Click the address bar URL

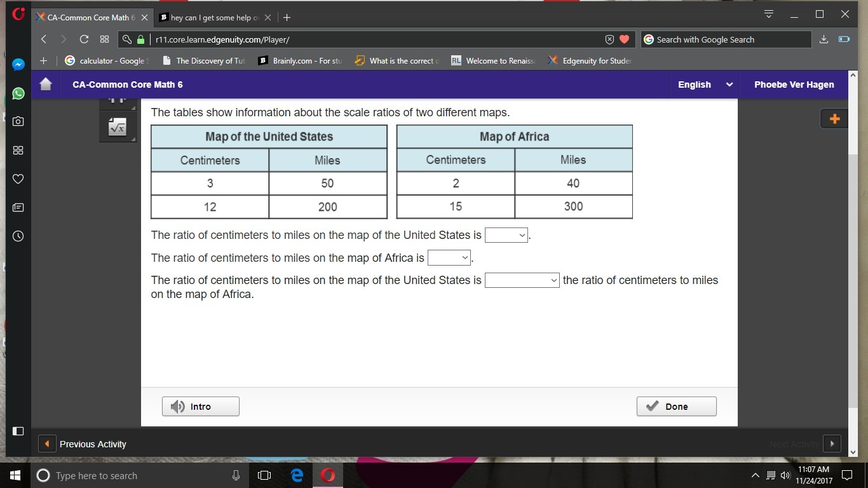coord(222,39)
